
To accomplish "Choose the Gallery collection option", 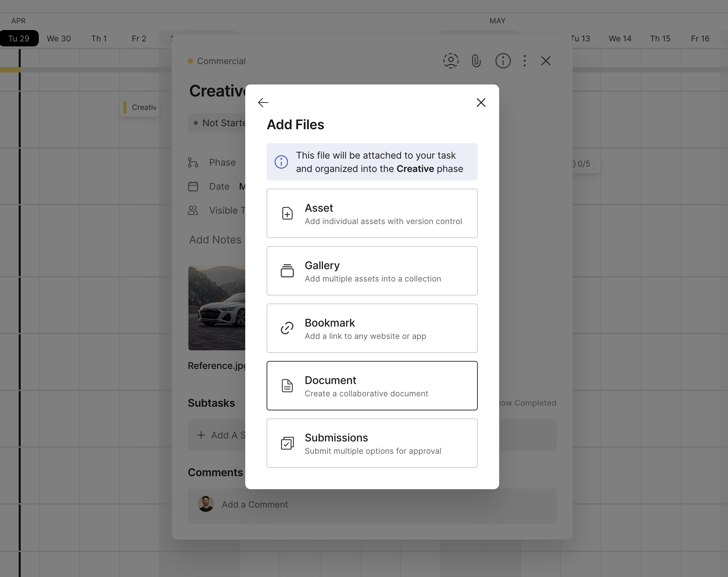I will coord(372,270).
